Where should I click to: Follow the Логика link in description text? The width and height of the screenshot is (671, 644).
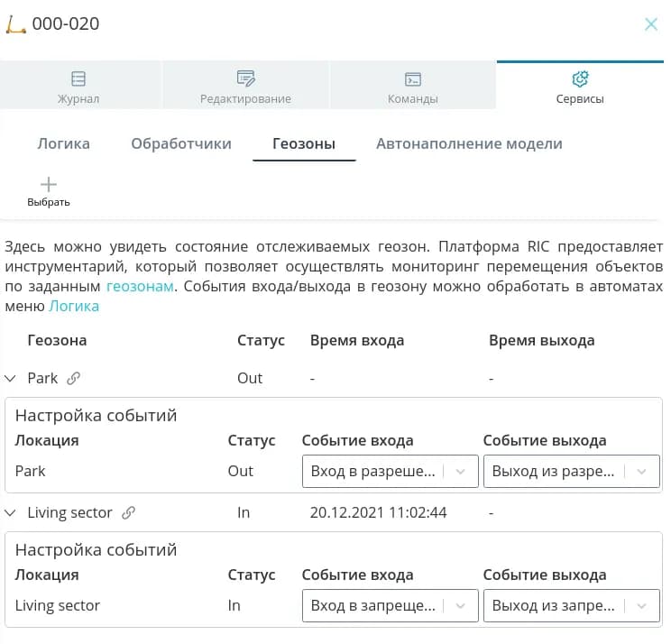coord(74,307)
